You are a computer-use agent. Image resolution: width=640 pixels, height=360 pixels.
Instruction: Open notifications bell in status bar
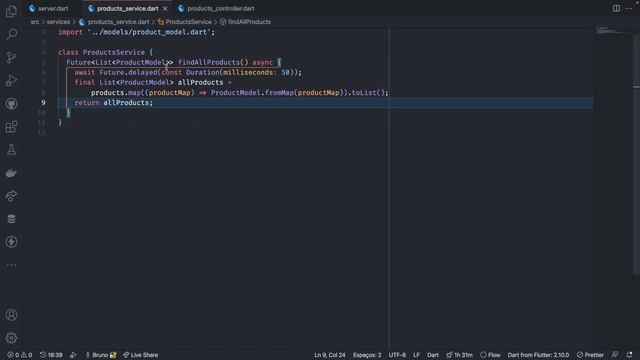click(629, 355)
